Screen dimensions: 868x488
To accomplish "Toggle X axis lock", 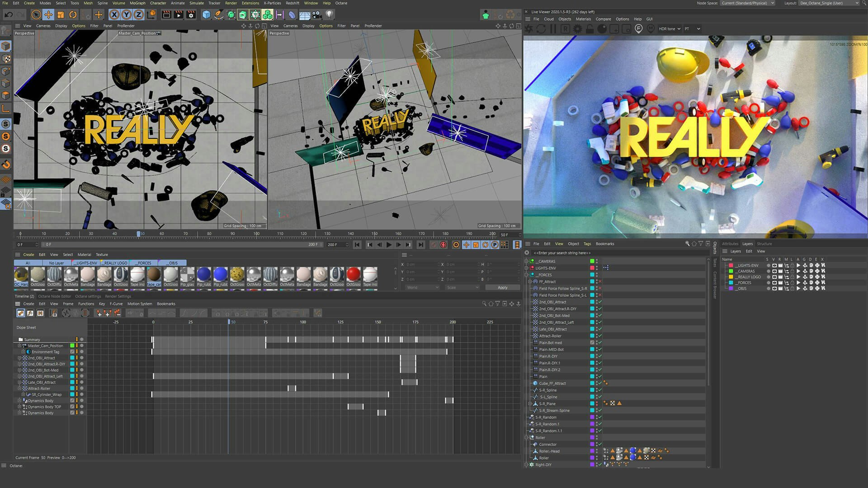I will click(x=114, y=15).
